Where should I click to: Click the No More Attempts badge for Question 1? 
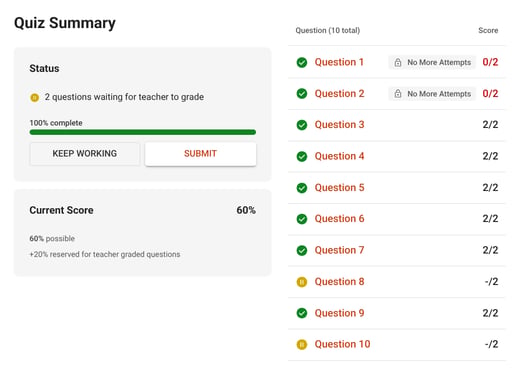point(432,62)
